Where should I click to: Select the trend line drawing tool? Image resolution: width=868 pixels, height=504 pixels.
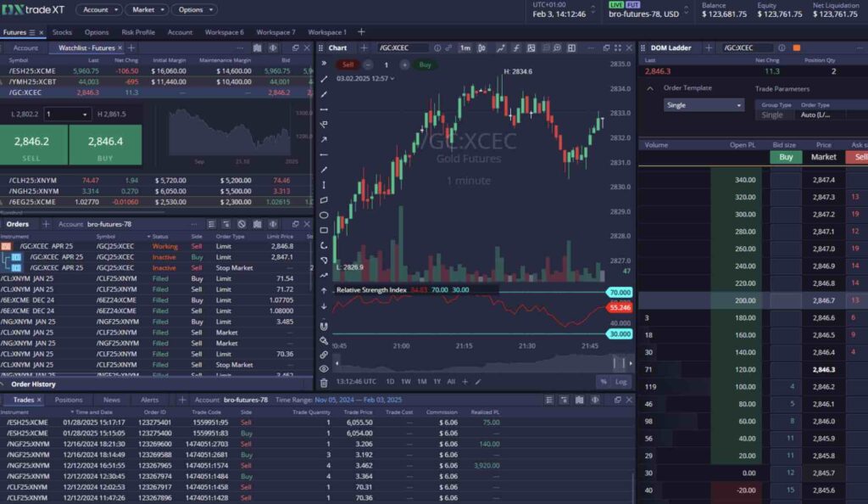(324, 79)
